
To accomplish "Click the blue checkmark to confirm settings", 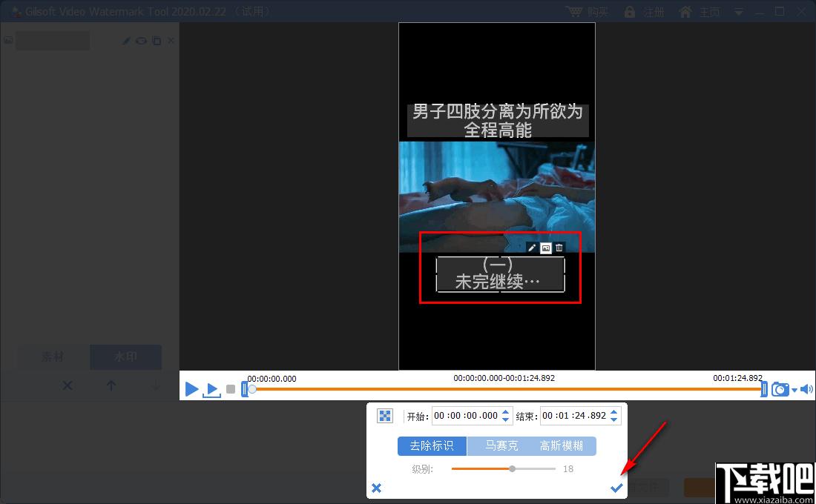I will tap(616, 488).
